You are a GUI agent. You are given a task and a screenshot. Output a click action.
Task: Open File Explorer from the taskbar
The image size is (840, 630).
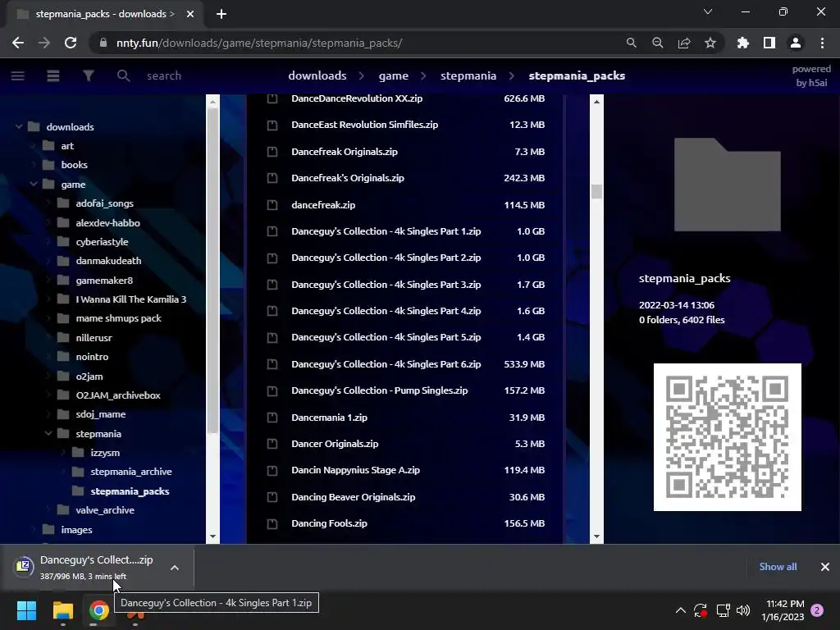(x=62, y=610)
